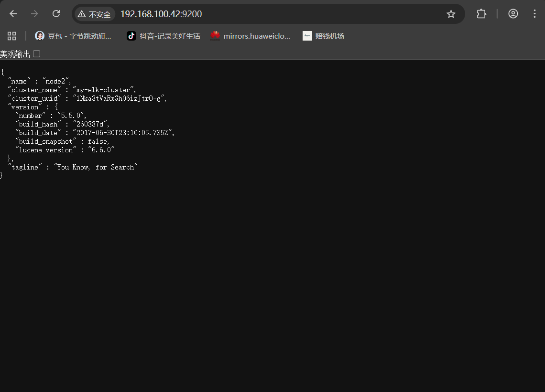Open the 抖音-记录美好生活 bookmark
The width and height of the screenshot is (545, 392).
coord(163,36)
